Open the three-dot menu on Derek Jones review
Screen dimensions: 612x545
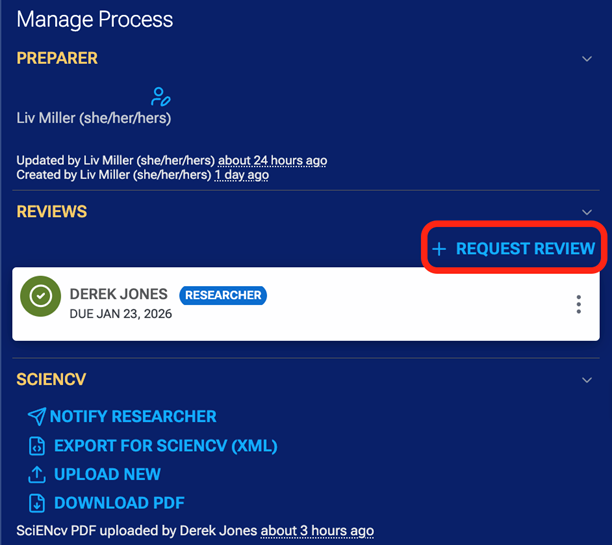(578, 305)
